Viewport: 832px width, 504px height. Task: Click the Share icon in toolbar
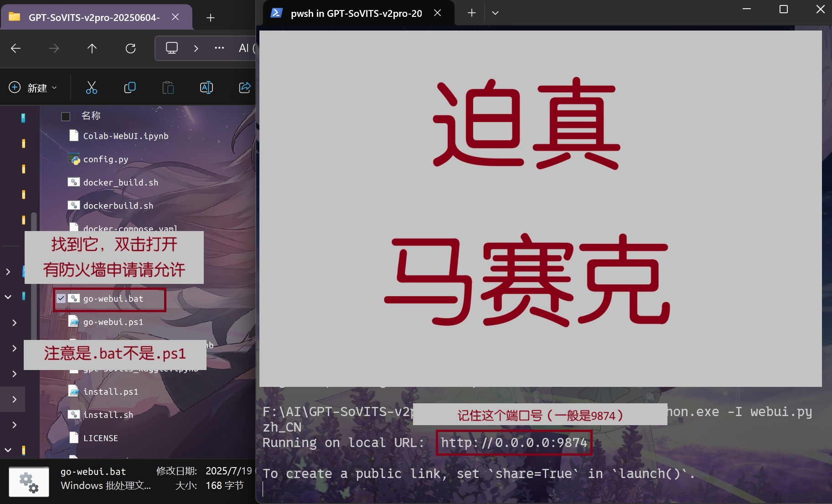coord(245,87)
